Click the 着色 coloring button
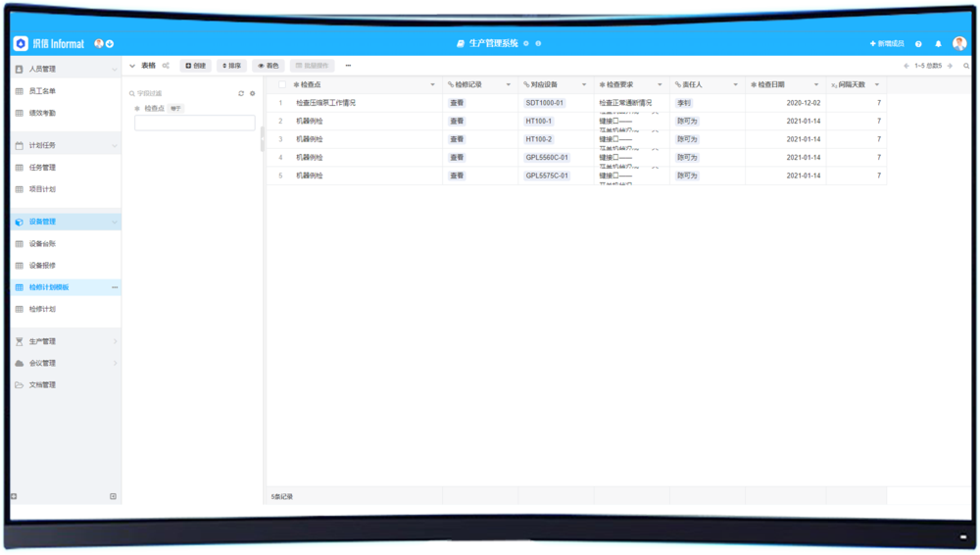Viewport: 980px width, 555px height. [269, 66]
